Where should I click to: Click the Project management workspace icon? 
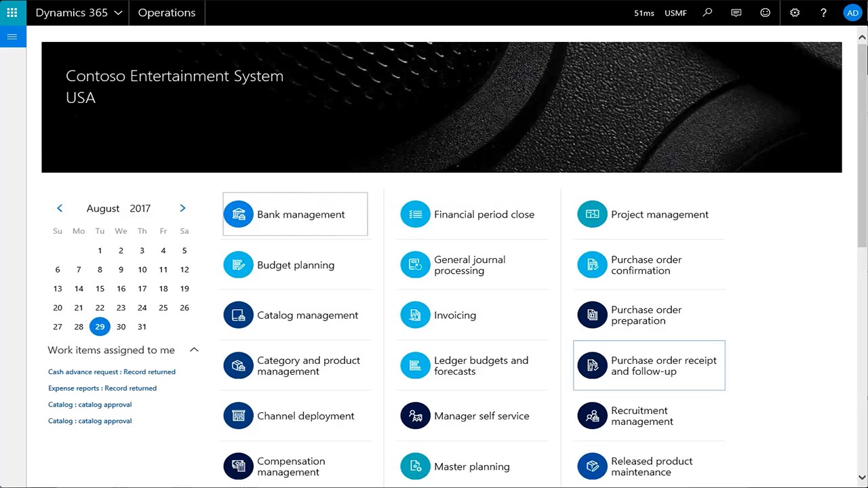click(593, 214)
